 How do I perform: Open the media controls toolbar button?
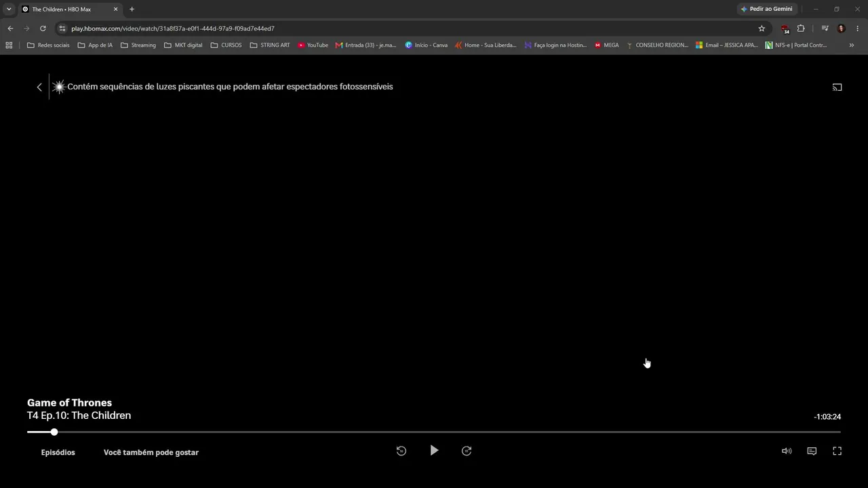(825, 28)
